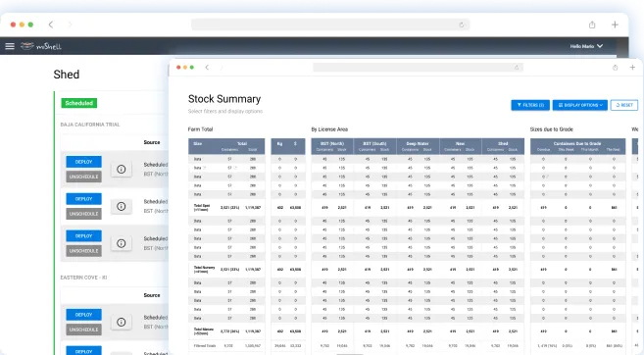Add new tab in Stock Summary window
The image size is (644, 355).
click(632, 68)
